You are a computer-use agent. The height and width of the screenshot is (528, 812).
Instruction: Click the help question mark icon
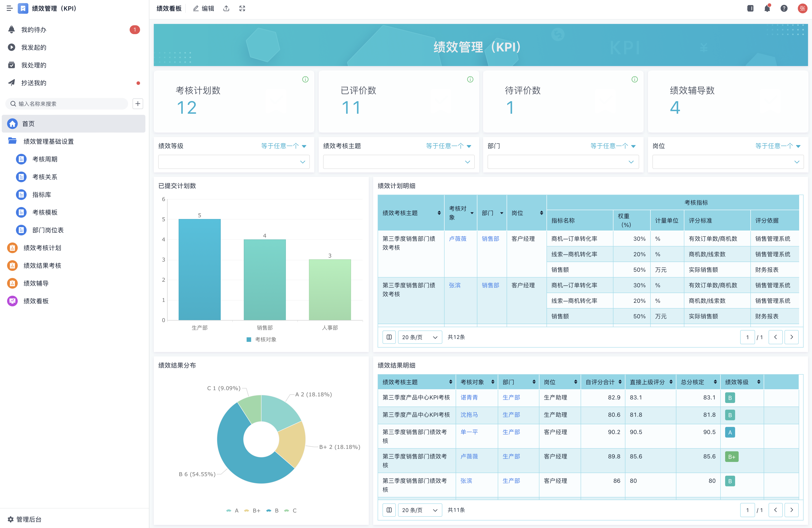click(784, 8)
